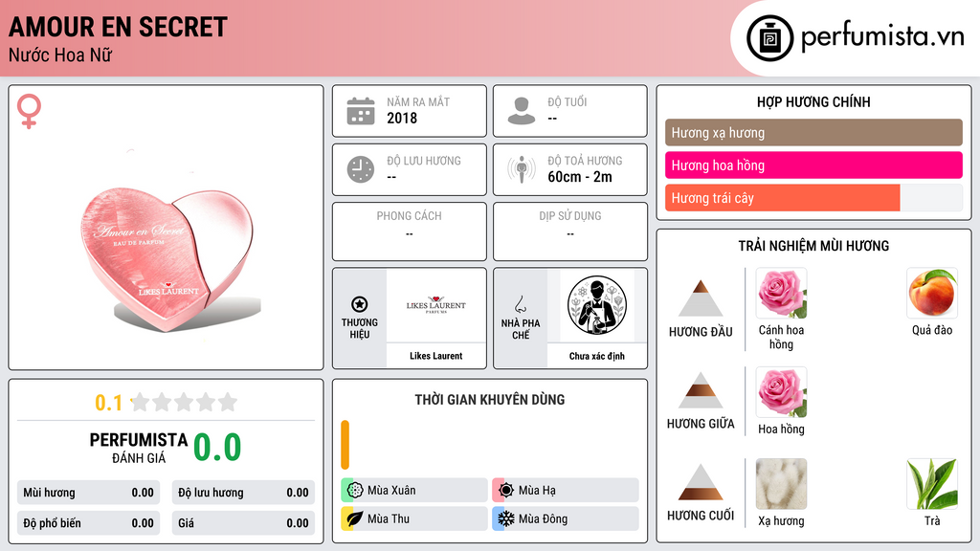The width and height of the screenshot is (980, 551).
Task: Select the Quả đào peach note image
Action: (x=932, y=294)
